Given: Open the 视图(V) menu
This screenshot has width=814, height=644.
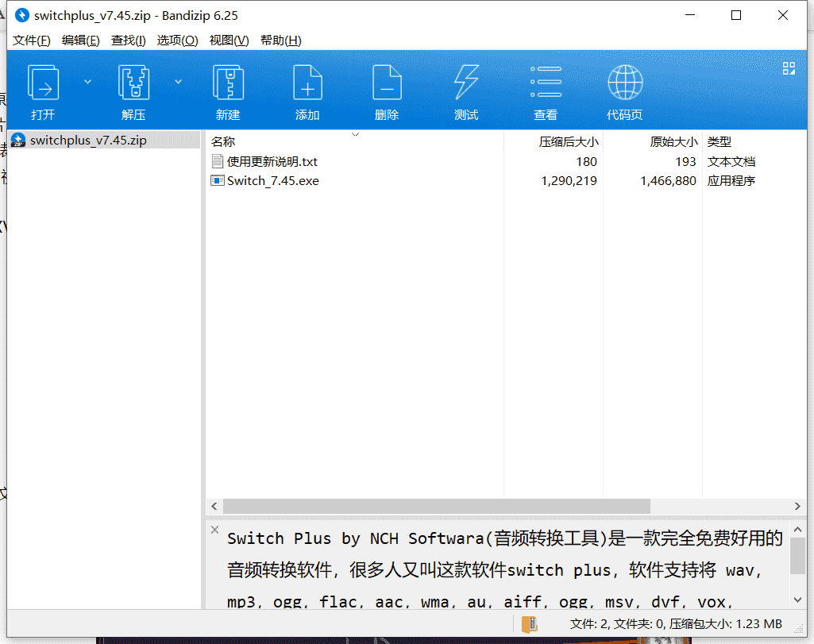Looking at the screenshot, I should pos(229,40).
